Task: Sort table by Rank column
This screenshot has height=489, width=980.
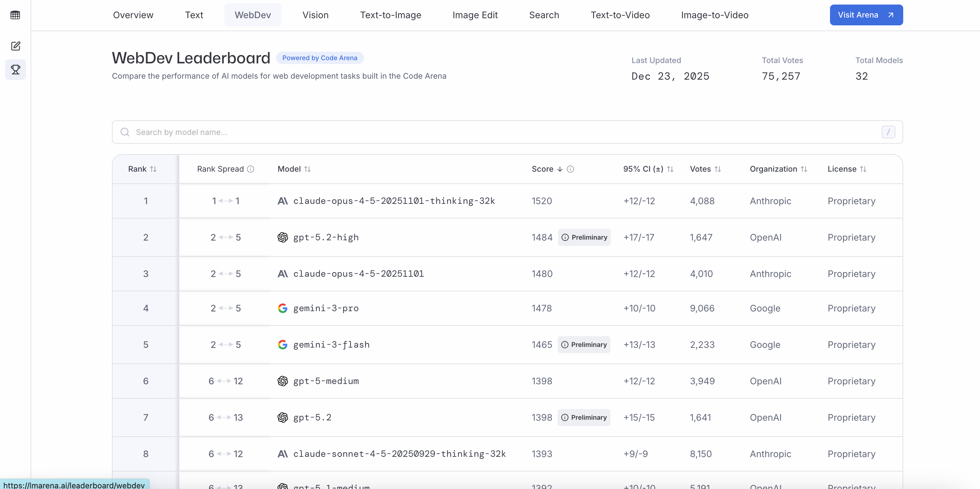Action: coord(153,169)
